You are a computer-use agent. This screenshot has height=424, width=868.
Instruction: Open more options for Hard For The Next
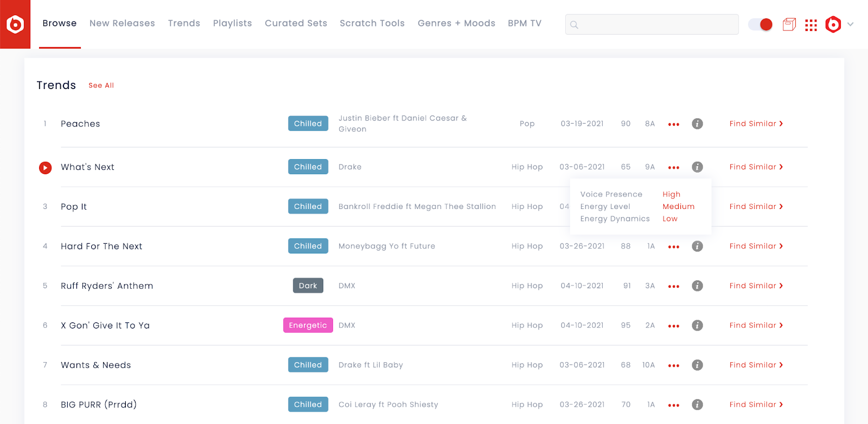674,247
